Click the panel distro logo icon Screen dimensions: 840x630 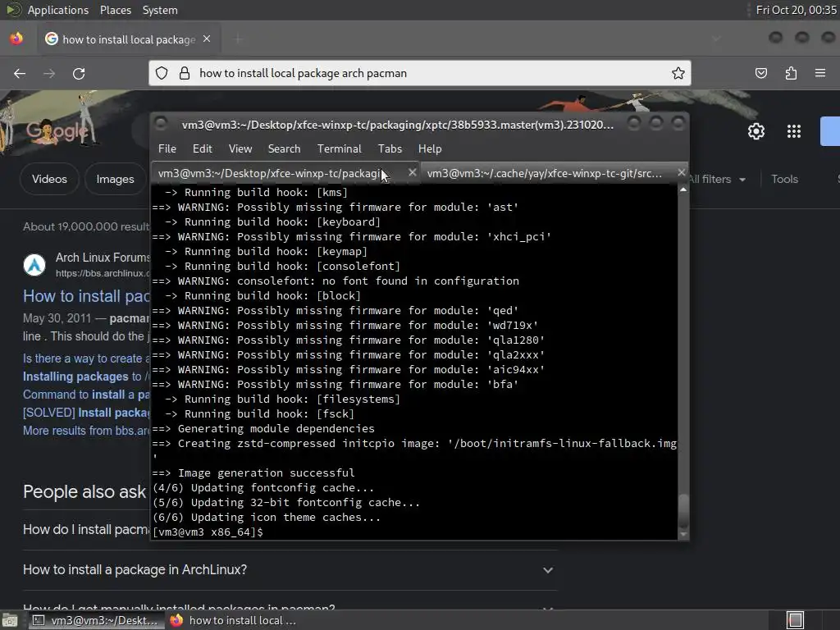coord(13,10)
